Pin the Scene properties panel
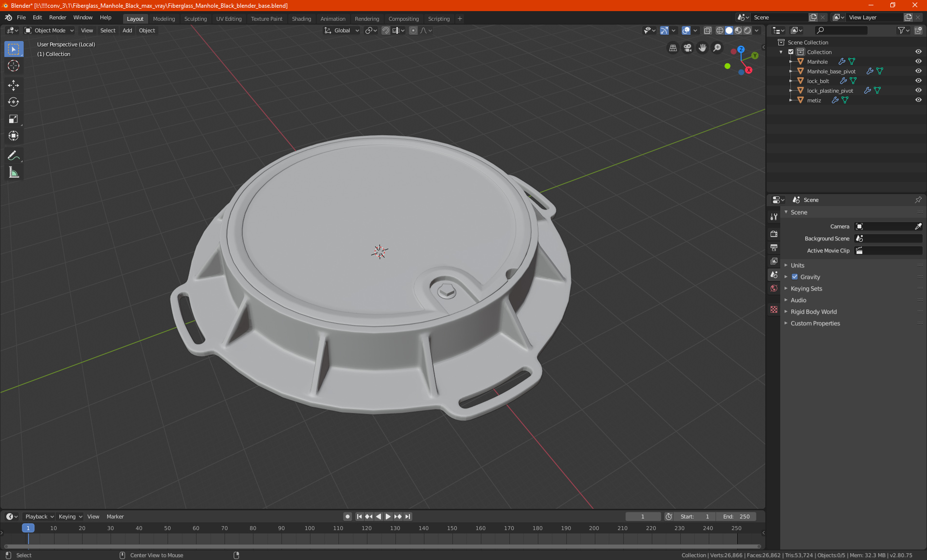This screenshot has width=927, height=560. point(918,200)
